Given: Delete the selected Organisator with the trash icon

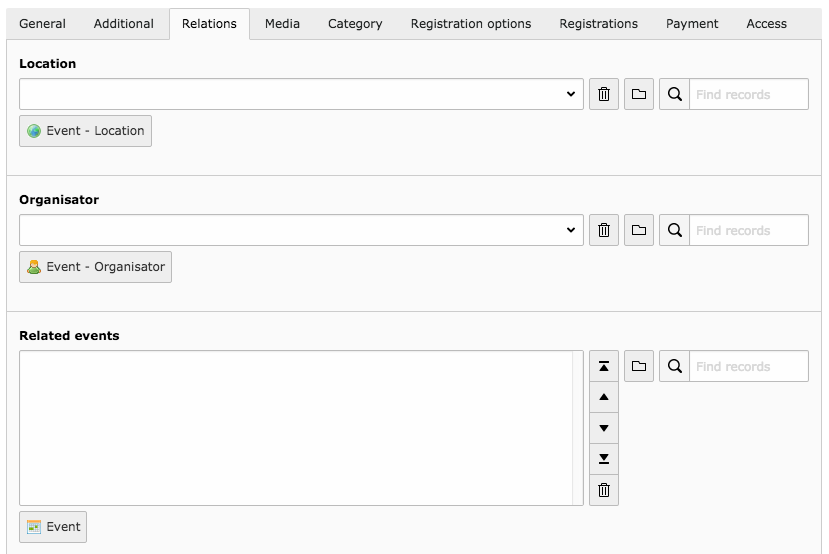Looking at the screenshot, I should [604, 230].
